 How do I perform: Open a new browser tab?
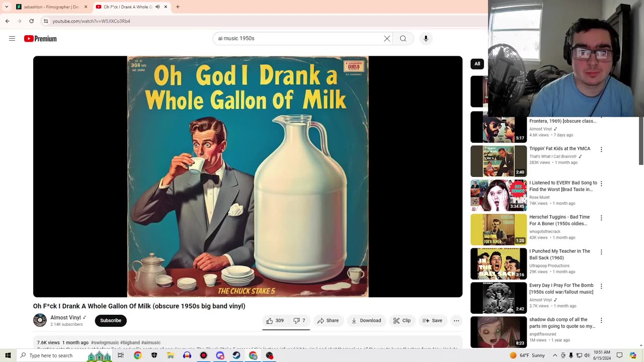[178, 7]
